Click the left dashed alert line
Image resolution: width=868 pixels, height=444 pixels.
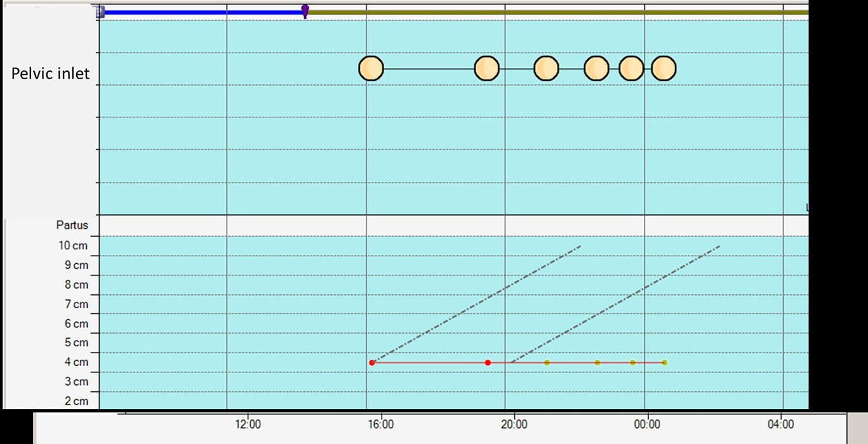[476, 304]
